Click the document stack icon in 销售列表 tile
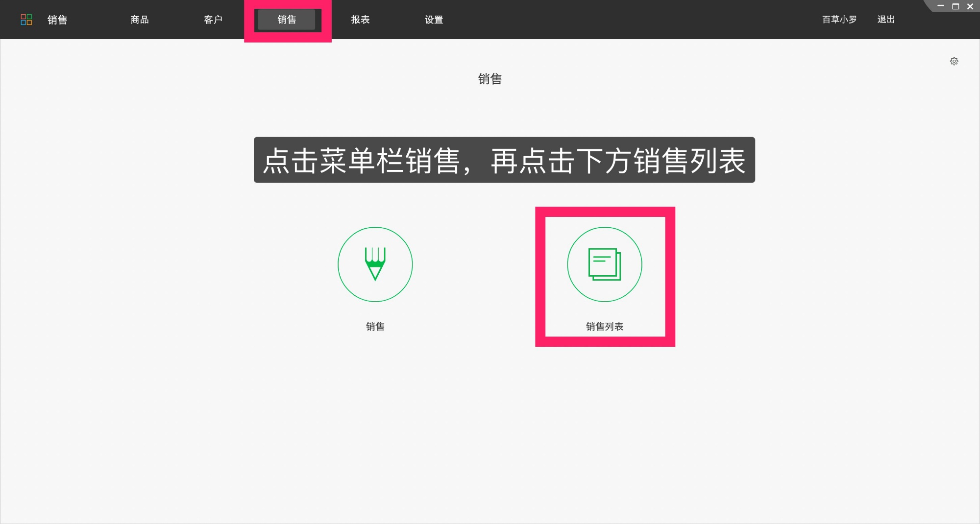Viewport: 980px width, 524px height. [605, 264]
